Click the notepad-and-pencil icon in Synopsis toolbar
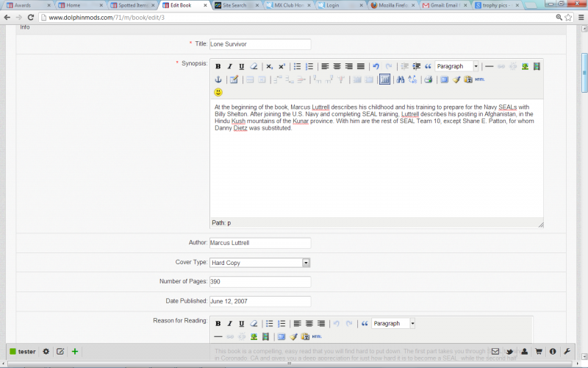 click(x=234, y=79)
